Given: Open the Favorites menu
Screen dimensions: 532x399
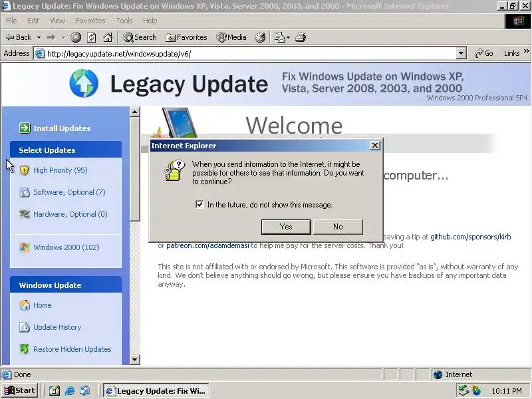Looking at the screenshot, I should pos(90,21).
